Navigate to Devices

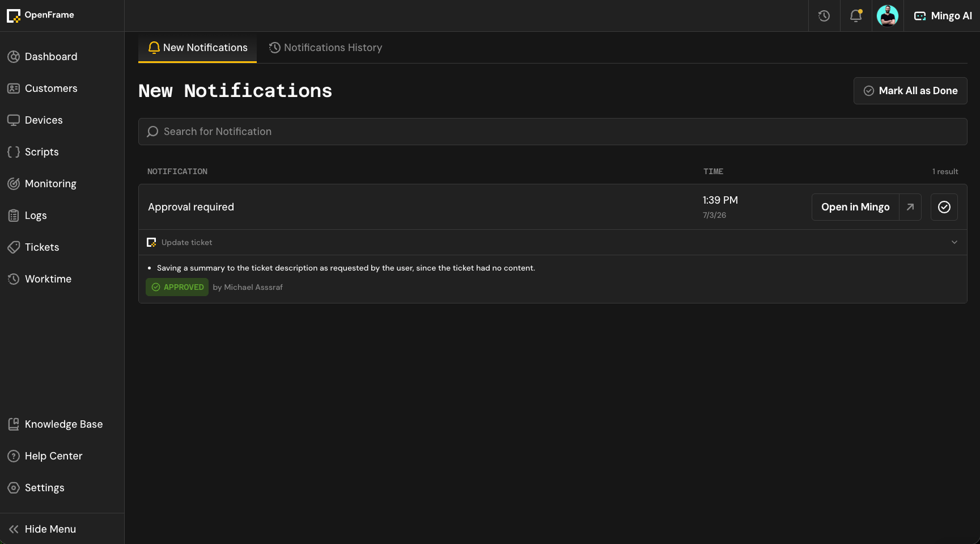(x=62, y=120)
